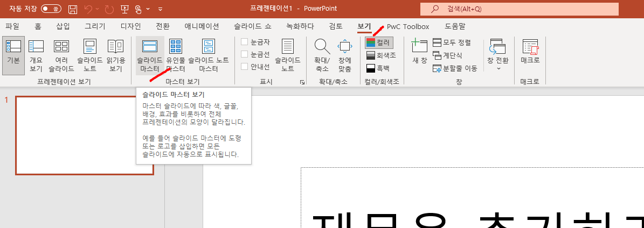Open 표시 group dialog launcher
Image resolution: width=644 pixels, height=228 pixels.
[x=302, y=82]
